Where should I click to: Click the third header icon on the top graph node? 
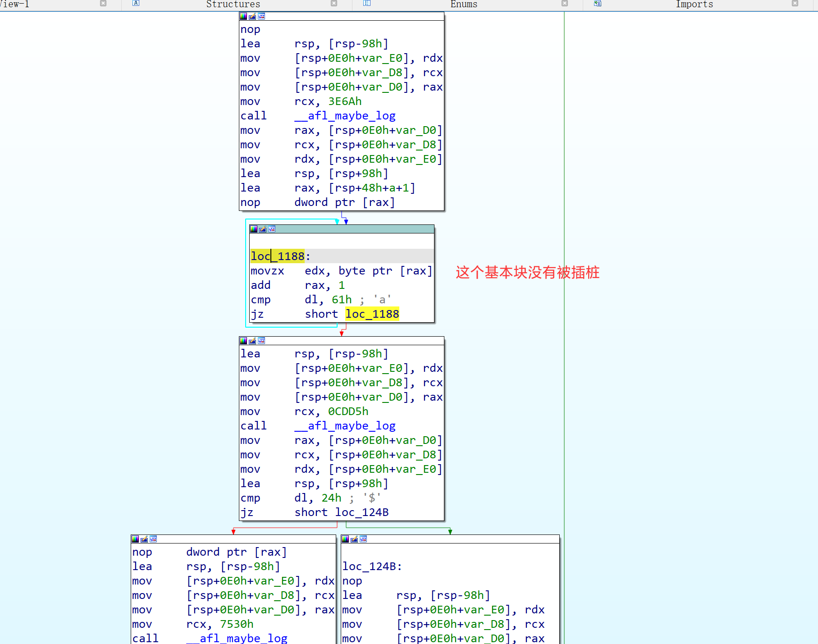(261, 16)
